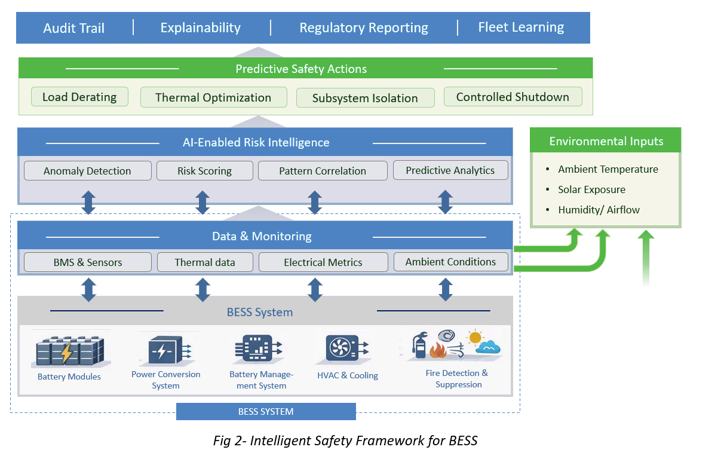Click the double arrow below Thermal data
Image resolution: width=721 pixels, height=465 pixels.
tap(203, 290)
